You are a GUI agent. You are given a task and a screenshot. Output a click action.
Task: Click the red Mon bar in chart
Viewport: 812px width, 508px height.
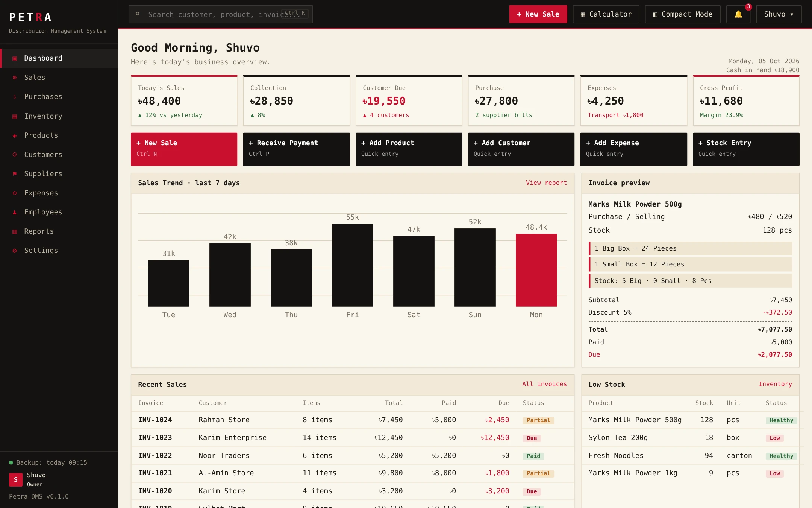click(536, 270)
